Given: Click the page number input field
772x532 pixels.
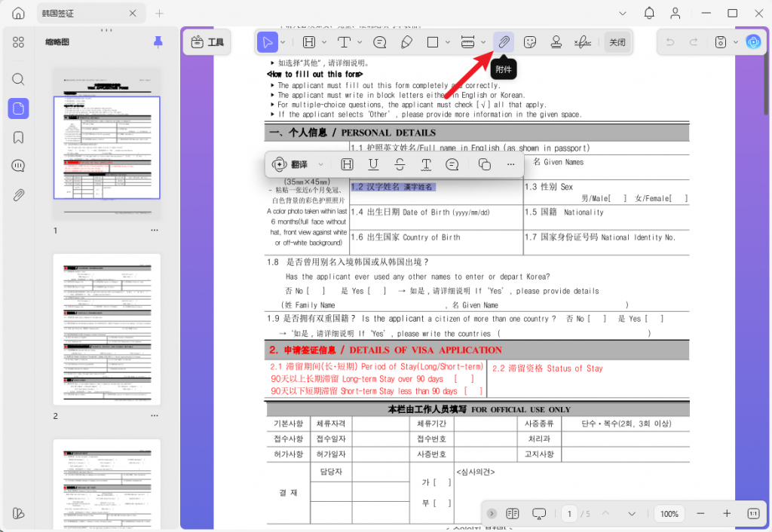Looking at the screenshot, I should click(x=570, y=514).
